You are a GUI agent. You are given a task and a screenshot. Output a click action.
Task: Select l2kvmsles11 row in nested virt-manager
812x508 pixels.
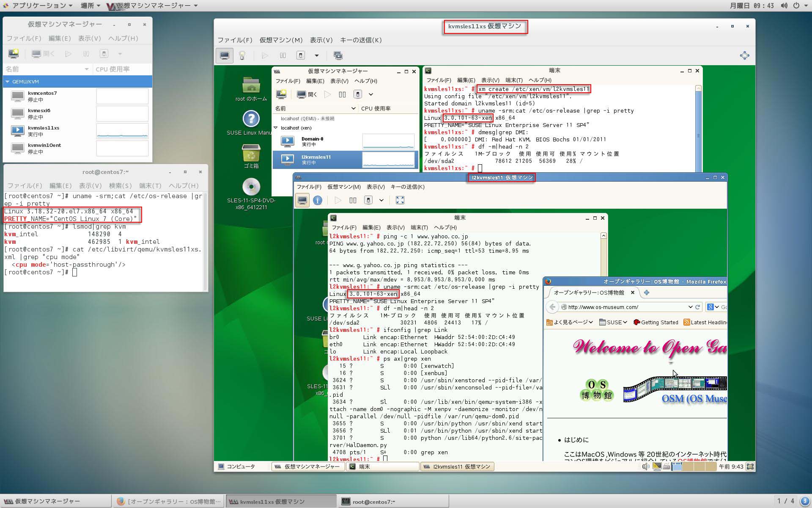click(x=345, y=160)
